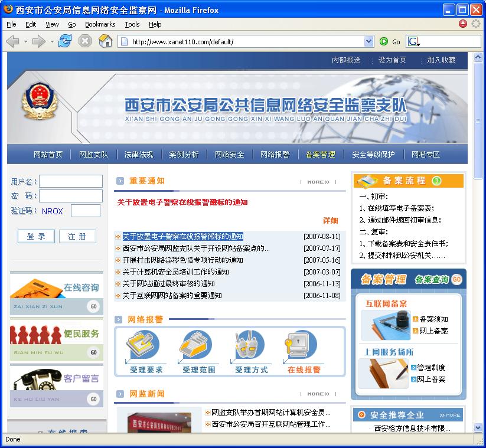Click the 登录 login button

pyautogui.click(x=36, y=237)
